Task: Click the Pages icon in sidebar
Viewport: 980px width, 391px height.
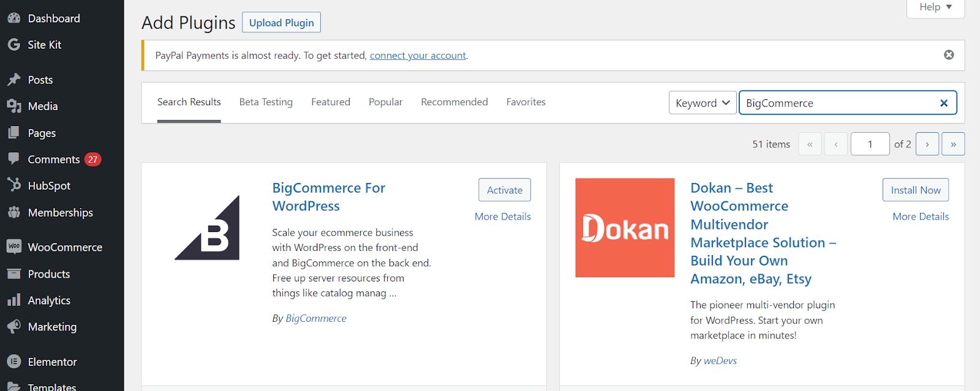Action: point(13,133)
